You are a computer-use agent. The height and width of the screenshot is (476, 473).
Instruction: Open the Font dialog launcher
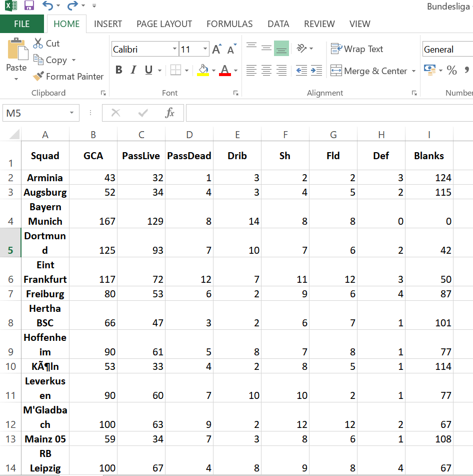pos(235,93)
